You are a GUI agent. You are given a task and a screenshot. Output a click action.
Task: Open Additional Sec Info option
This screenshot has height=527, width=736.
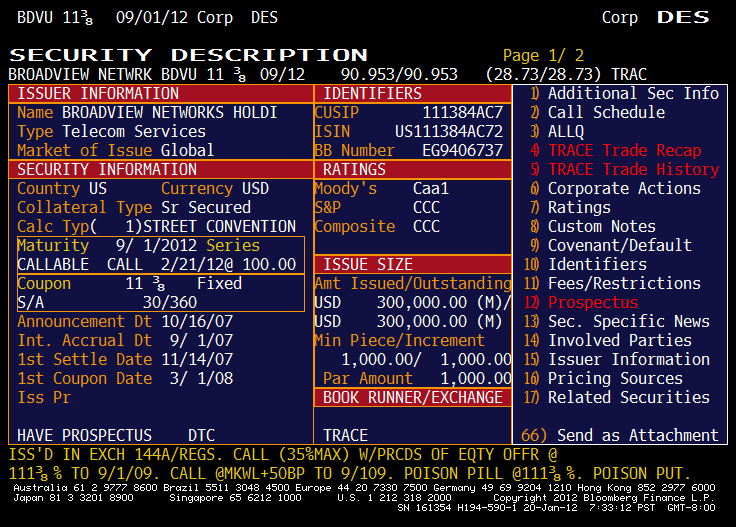[624, 93]
